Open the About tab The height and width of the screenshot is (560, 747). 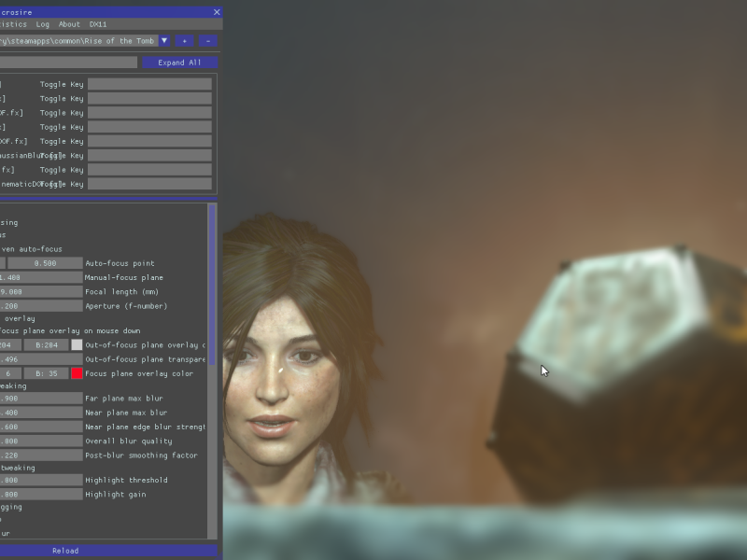click(69, 24)
